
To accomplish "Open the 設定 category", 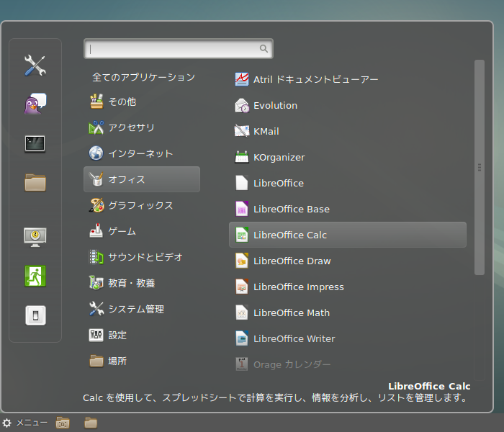I will [142, 335].
